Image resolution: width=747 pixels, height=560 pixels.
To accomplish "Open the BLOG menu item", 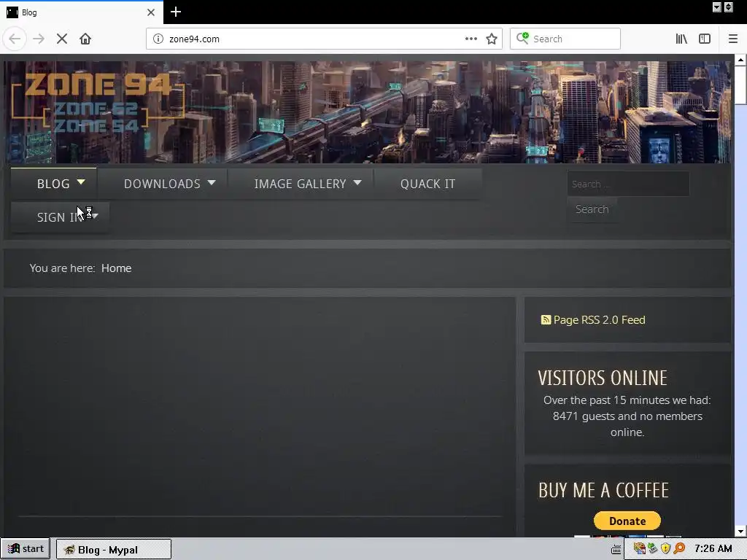I will click(x=53, y=184).
